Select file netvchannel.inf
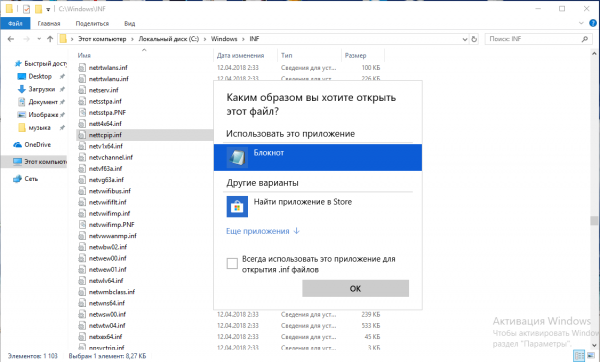The width and height of the screenshot is (600, 362). (x=111, y=157)
